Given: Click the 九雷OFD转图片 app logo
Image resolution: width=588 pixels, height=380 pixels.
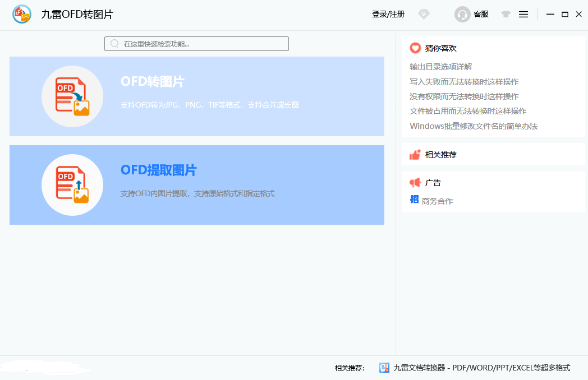Looking at the screenshot, I should 21,14.
